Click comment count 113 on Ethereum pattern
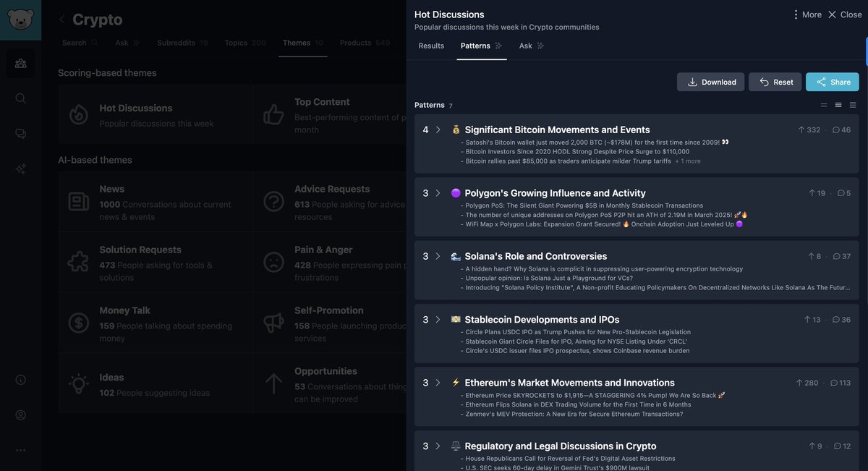868x471 pixels. coord(841,383)
